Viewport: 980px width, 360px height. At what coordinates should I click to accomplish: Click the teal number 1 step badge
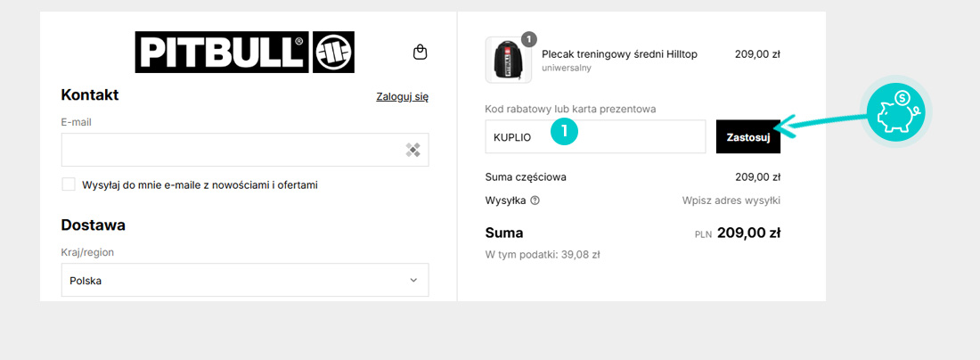pyautogui.click(x=564, y=131)
